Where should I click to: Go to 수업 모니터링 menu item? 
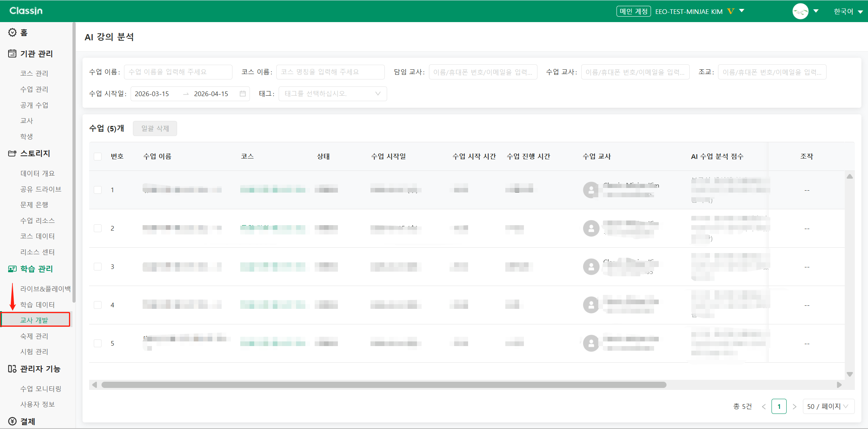point(41,389)
